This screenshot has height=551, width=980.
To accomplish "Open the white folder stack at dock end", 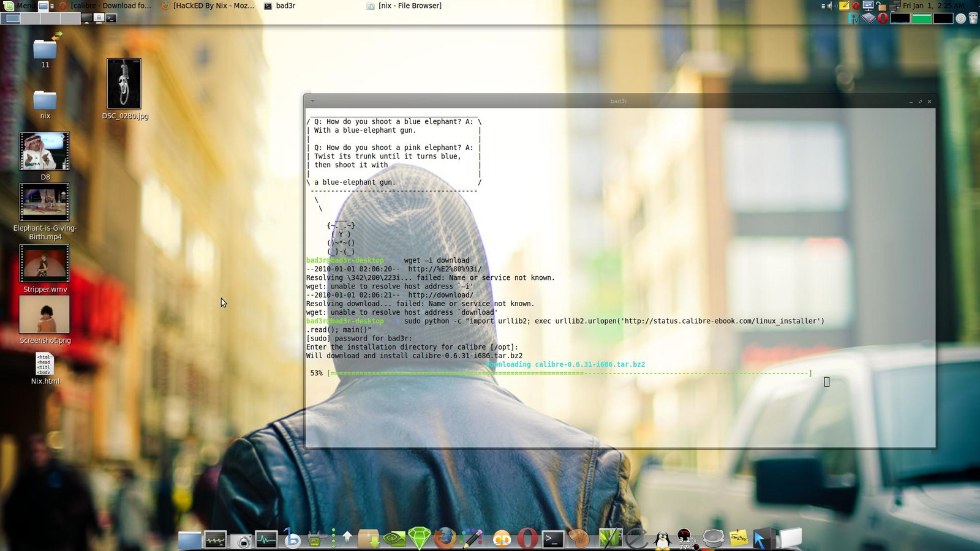I will [x=790, y=539].
